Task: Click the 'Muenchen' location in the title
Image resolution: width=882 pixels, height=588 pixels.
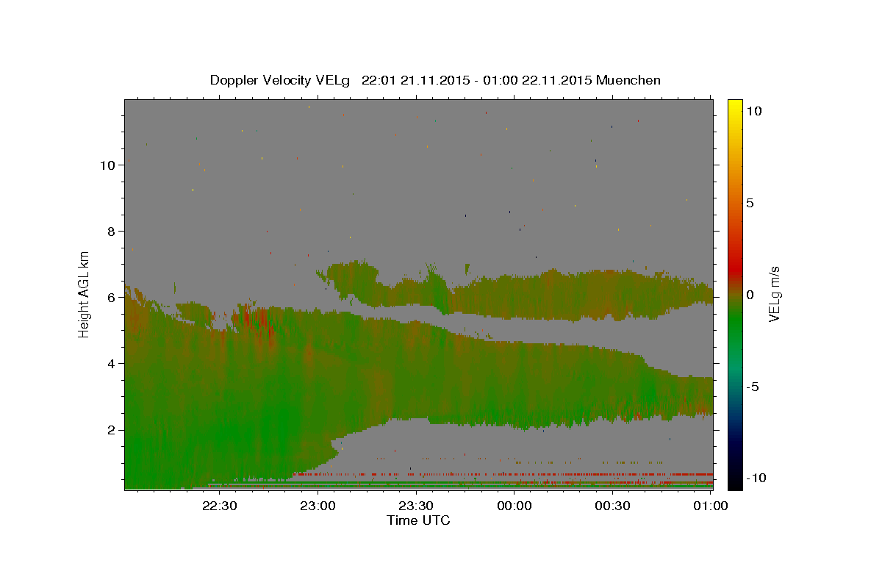Action: pyautogui.click(x=628, y=80)
